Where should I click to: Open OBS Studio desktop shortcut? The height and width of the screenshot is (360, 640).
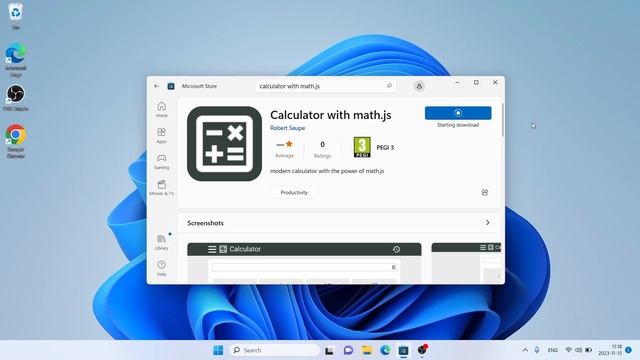(16, 98)
